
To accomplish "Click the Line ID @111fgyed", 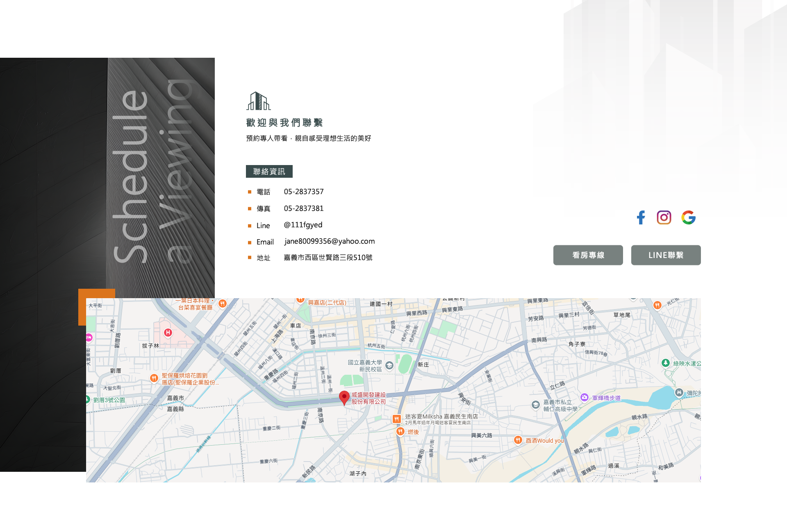I will coord(303,225).
